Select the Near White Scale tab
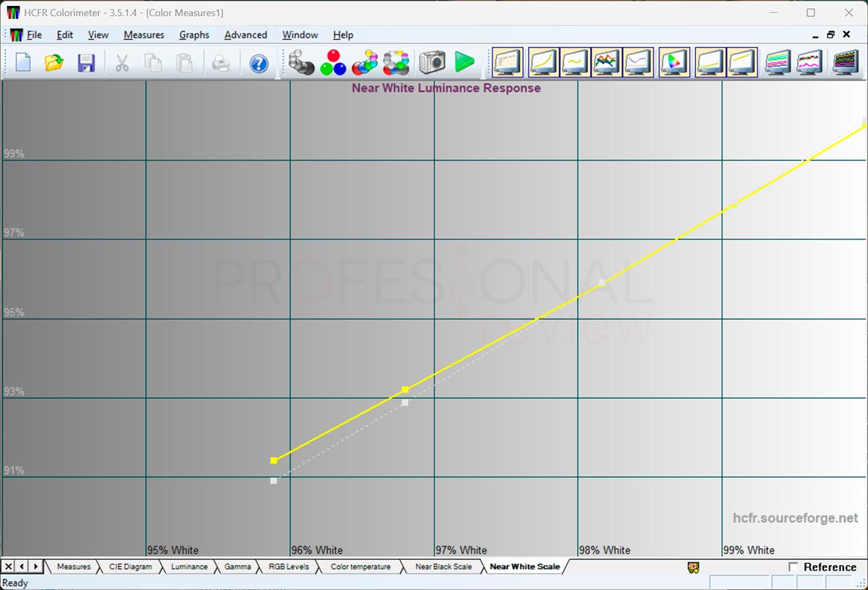This screenshot has height=590, width=868. (524, 567)
